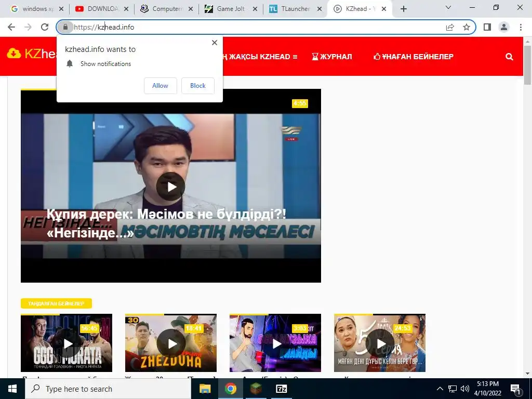Open ҰНАҒАН БЕЙНЕЛЕР menu item
This screenshot has height=399, width=532.
tap(413, 57)
